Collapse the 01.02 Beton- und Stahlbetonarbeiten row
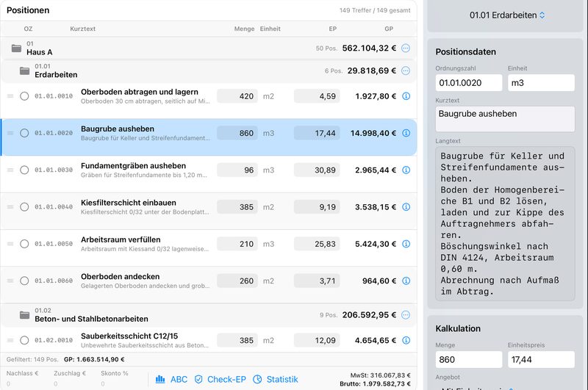 point(209,315)
